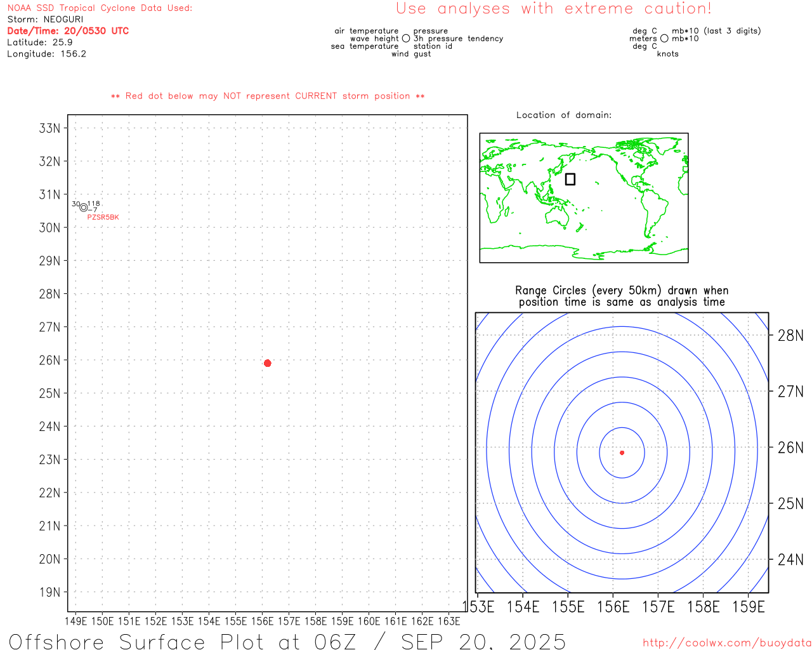Click the 'Location of domain:' caption
Viewport: 812px width, 650px height.
click(x=563, y=115)
